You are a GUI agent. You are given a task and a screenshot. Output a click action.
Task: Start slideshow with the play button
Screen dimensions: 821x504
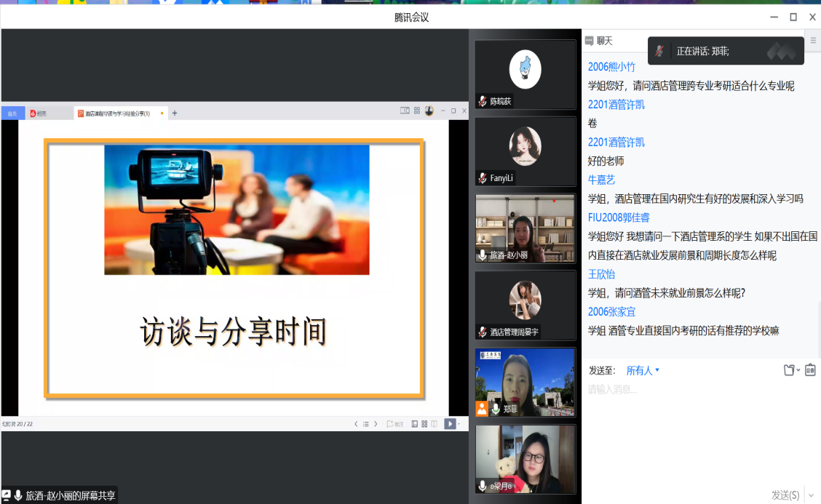450,424
